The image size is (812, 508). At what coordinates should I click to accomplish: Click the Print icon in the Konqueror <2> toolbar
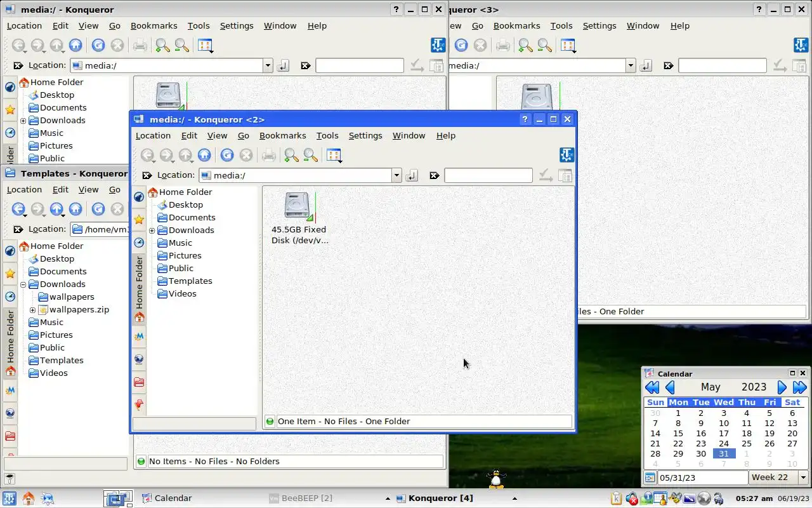(269, 155)
